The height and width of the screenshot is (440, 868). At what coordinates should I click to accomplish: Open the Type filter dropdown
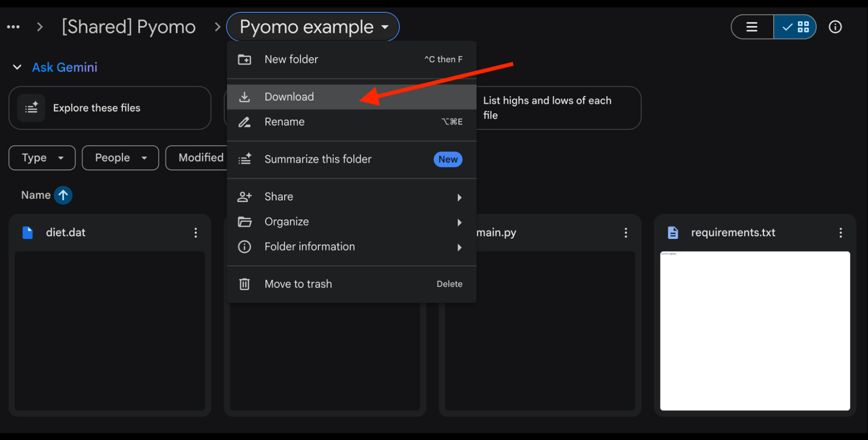pos(42,158)
